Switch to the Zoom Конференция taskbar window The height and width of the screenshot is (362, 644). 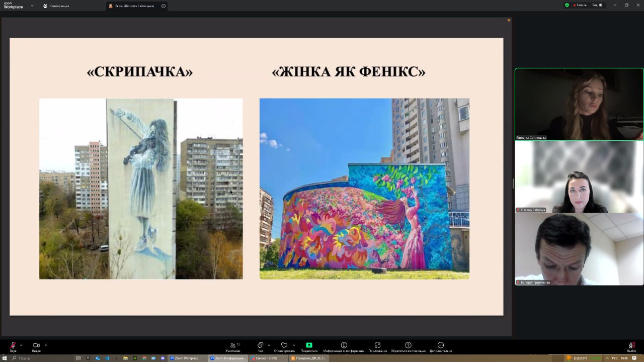point(228,358)
